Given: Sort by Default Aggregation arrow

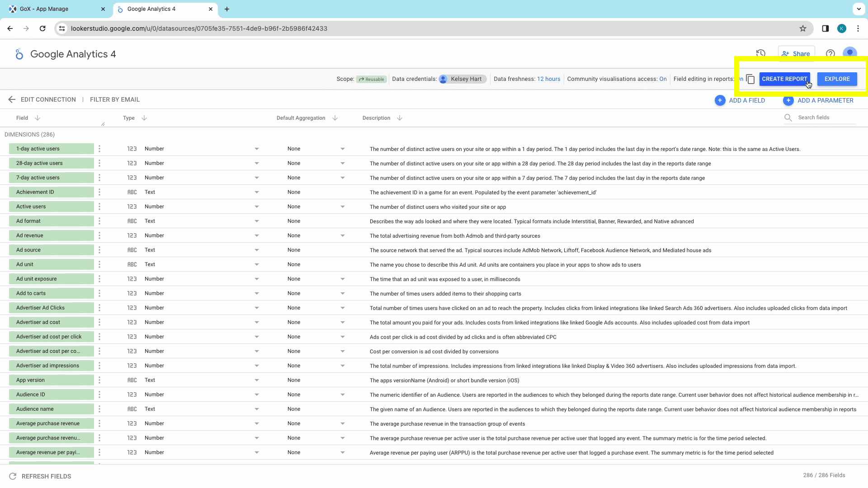Looking at the screenshot, I should 335,118.
